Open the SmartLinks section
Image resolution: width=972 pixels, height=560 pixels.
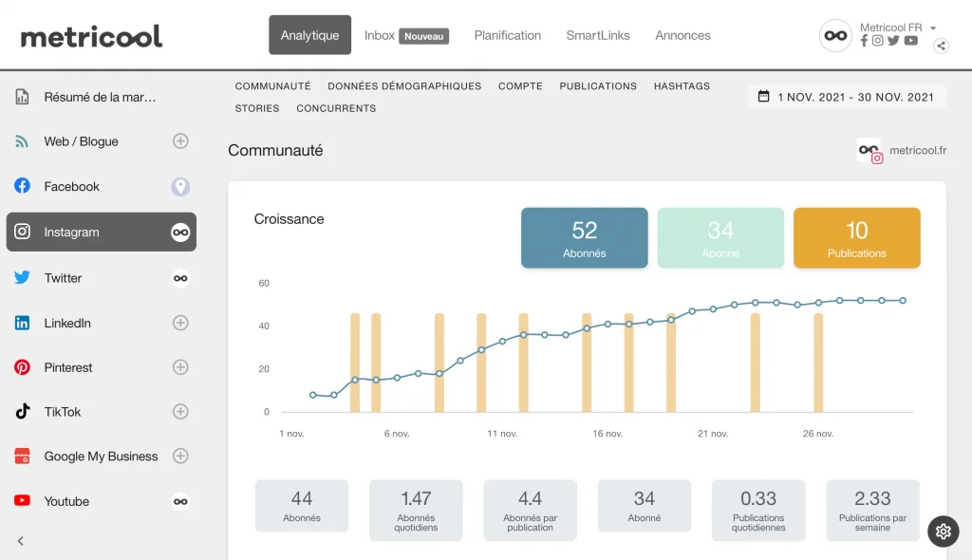click(x=598, y=35)
